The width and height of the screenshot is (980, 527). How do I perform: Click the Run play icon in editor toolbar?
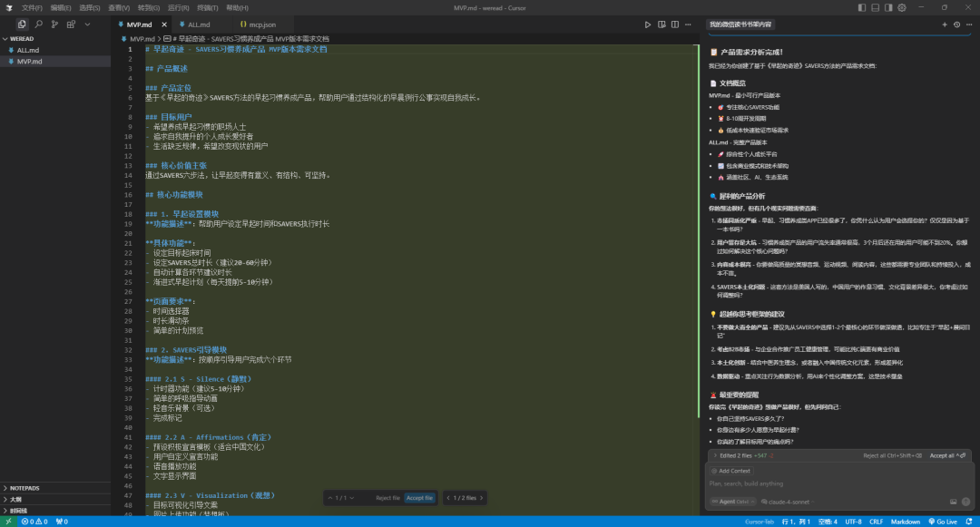pos(648,24)
